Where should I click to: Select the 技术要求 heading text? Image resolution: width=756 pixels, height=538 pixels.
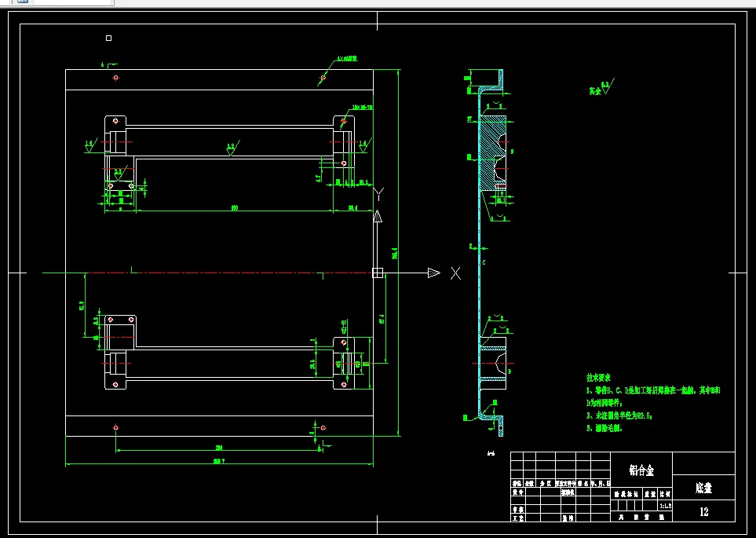pyautogui.click(x=598, y=378)
